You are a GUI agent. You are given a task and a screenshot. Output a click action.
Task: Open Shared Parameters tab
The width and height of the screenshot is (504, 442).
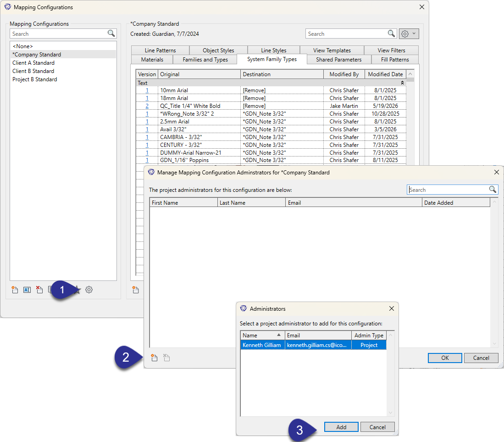click(339, 60)
